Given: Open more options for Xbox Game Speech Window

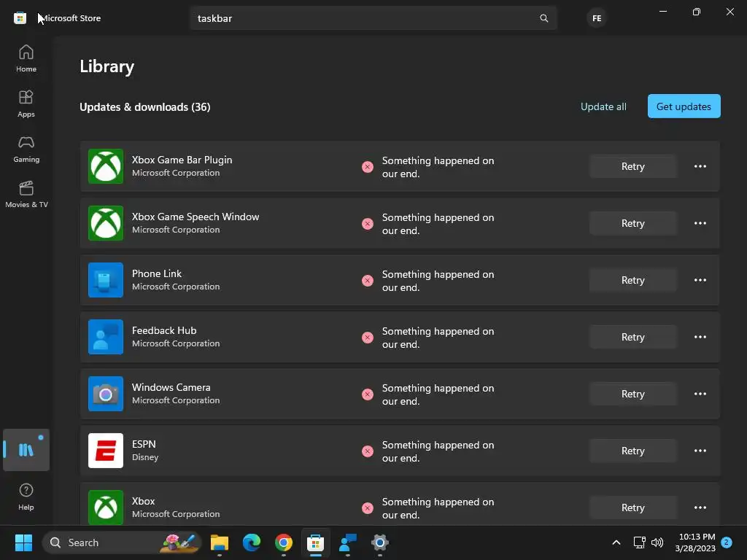Looking at the screenshot, I should tap(700, 223).
